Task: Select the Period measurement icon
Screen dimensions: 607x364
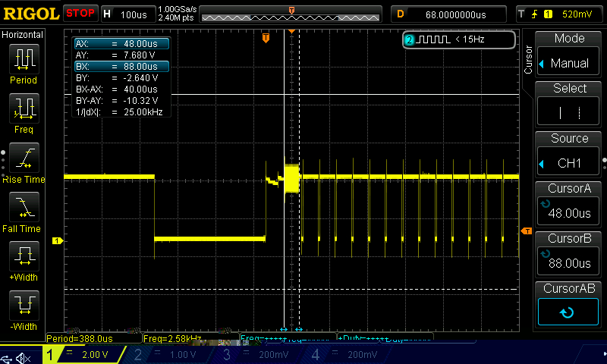Action: [x=24, y=59]
